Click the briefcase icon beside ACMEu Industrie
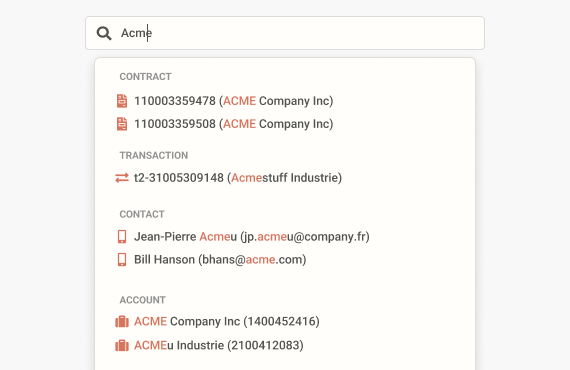 click(x=122, y=345)
